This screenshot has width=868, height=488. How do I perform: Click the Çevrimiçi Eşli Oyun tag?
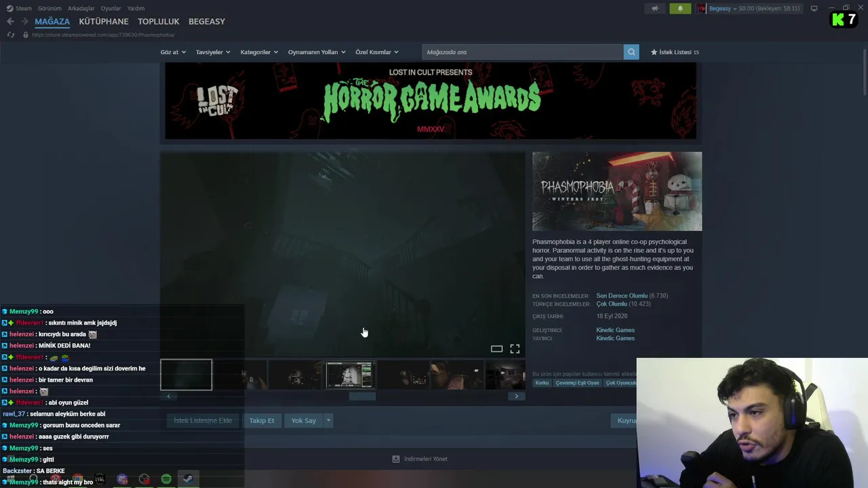pyautogui.click(x=577, y=383)
